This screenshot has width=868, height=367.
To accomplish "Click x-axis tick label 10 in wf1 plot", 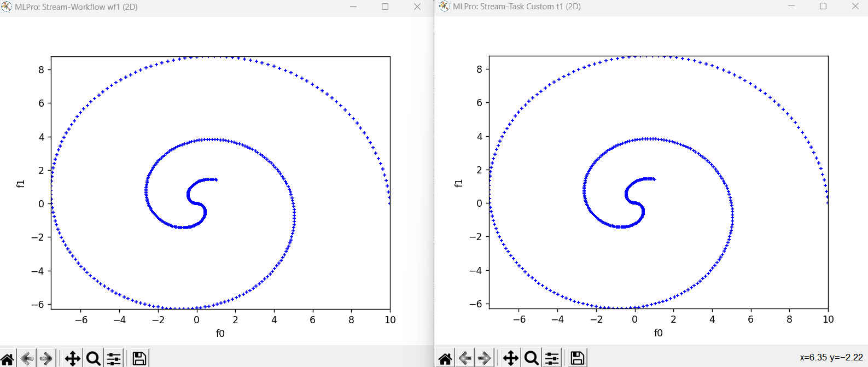I will coord(390,319).
